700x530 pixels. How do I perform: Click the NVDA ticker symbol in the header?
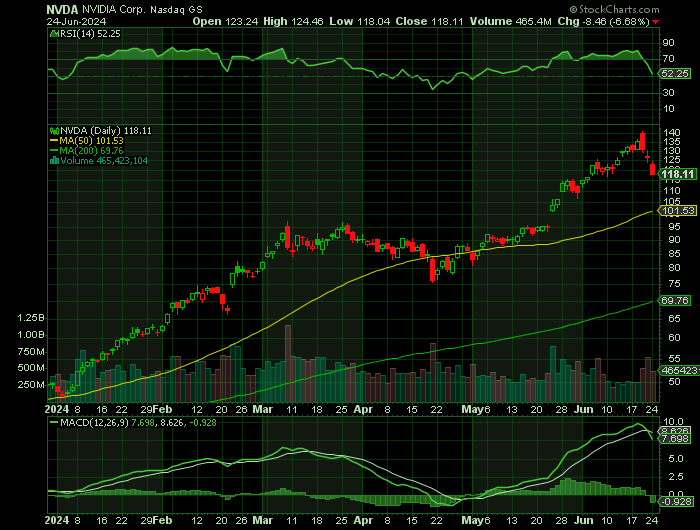pyautogui.click(x=62, y=9)
